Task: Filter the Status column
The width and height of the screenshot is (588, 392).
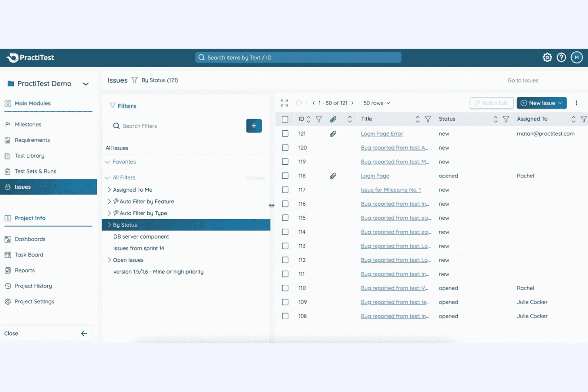Action: (x=506, y=119)
